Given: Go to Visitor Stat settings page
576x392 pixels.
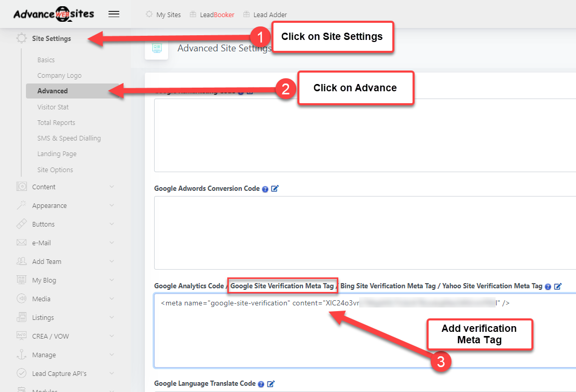Looking at the screenshot, I should tap(53, 107).
